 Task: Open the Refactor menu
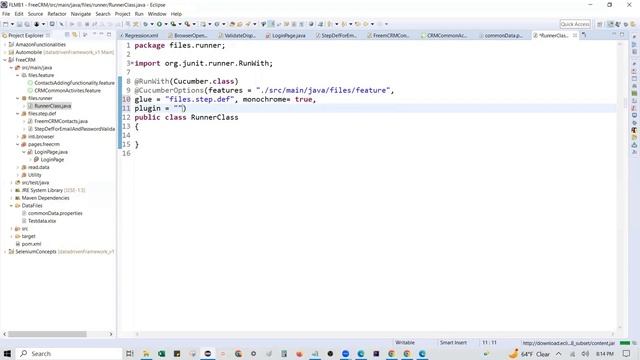pyautogui.click(x=57, y=14)
